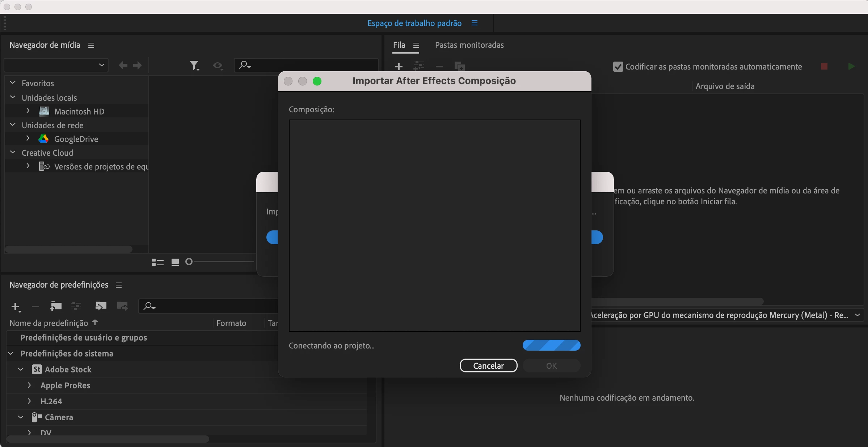The image size is (868, 447).
Task: Click the stop queue red square
Action: (824, 66)
